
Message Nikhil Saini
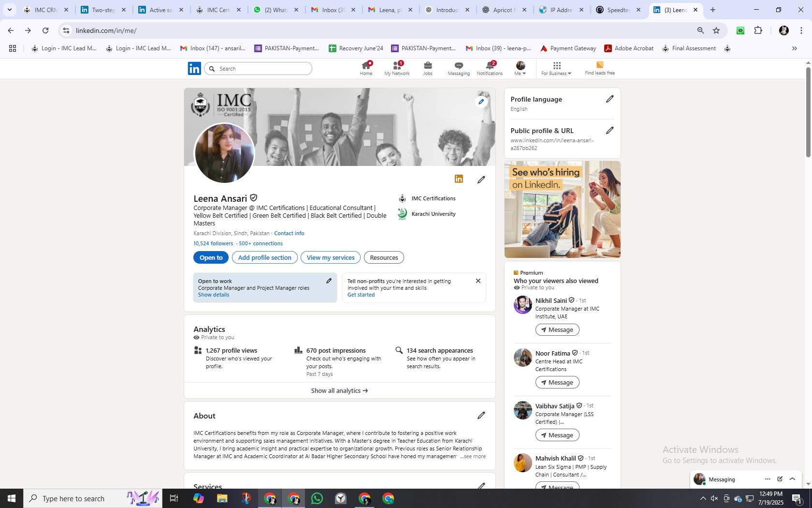point(557,330)
